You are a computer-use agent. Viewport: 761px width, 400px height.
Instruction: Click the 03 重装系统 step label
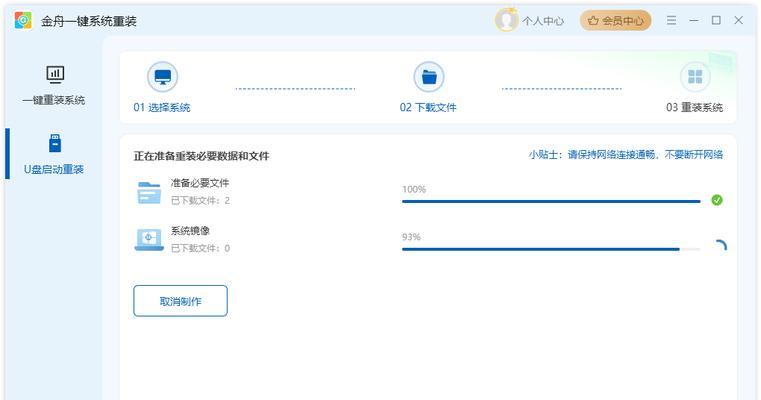[695, 107]
